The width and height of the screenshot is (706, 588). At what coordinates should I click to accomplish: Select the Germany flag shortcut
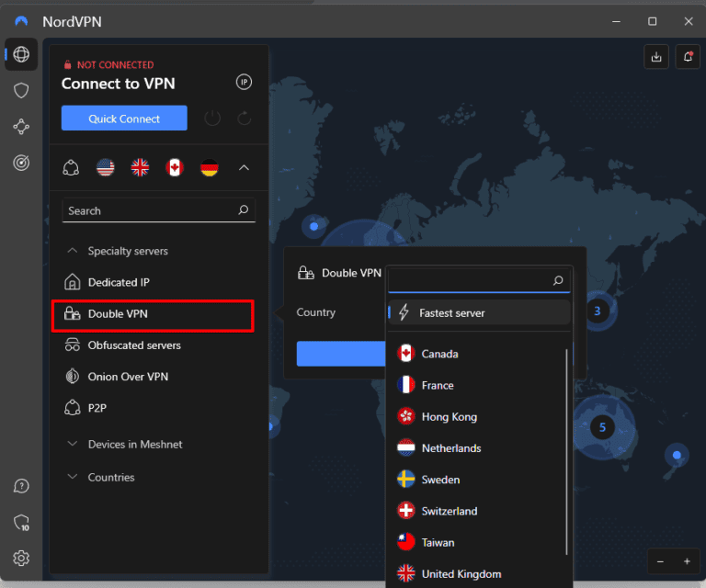(x=210, y=167)
